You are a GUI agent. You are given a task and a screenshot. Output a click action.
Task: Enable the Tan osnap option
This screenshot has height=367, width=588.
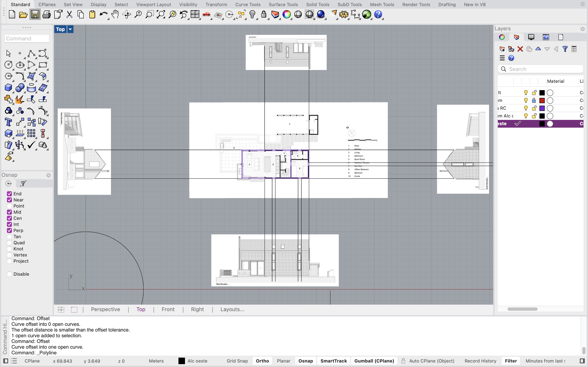click(x=10, y=237)
